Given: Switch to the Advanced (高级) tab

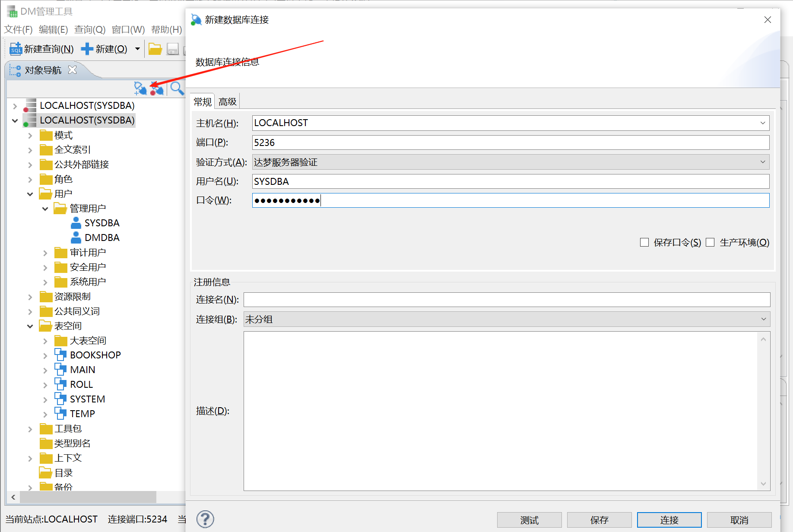Looking at the screenshot, I should pyautogui.click(x=228, y=101).
